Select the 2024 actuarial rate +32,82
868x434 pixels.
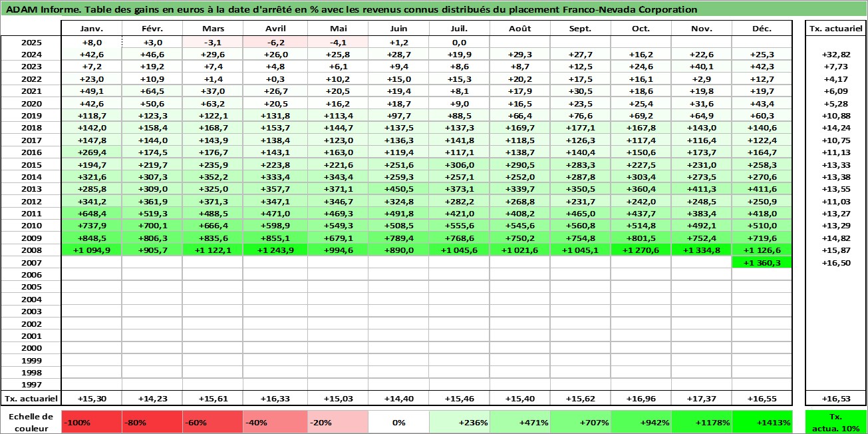click(836, 54)
